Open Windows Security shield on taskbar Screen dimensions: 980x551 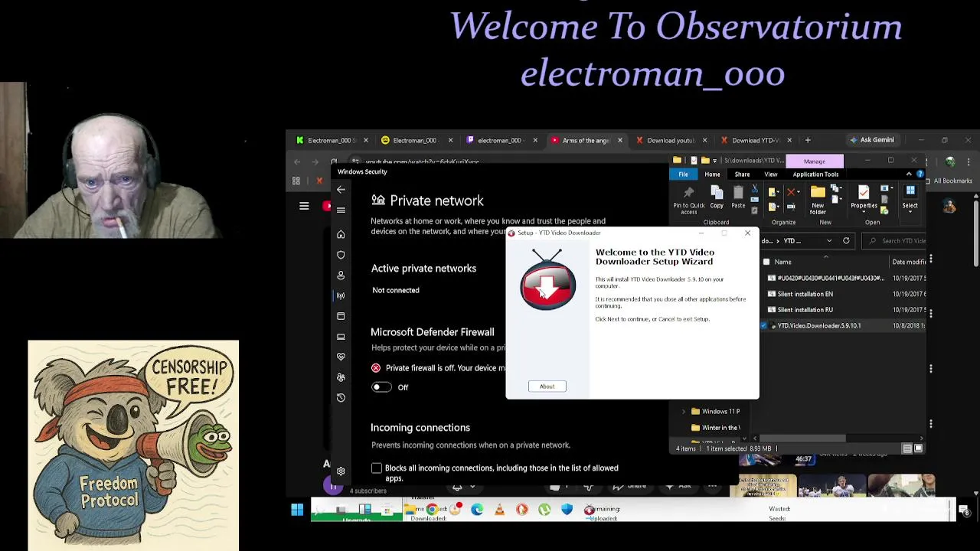[567, 510]
